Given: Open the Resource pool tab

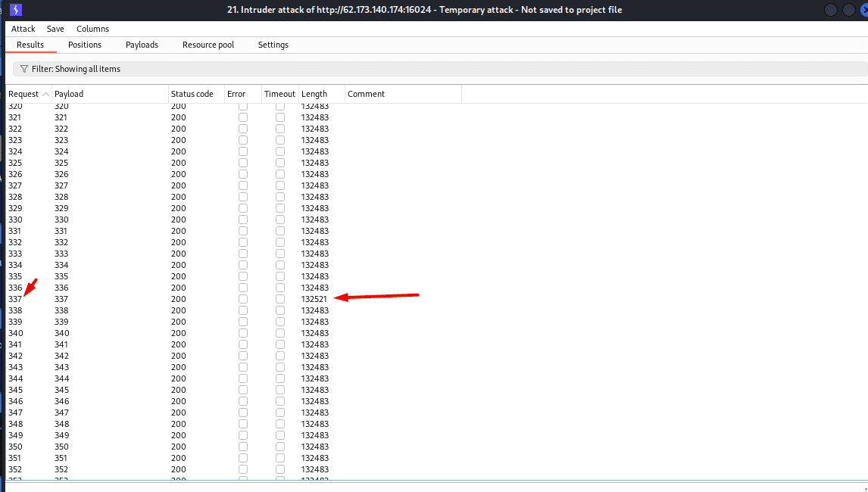Looking at the screenshot, I should [x=208, y=45].
